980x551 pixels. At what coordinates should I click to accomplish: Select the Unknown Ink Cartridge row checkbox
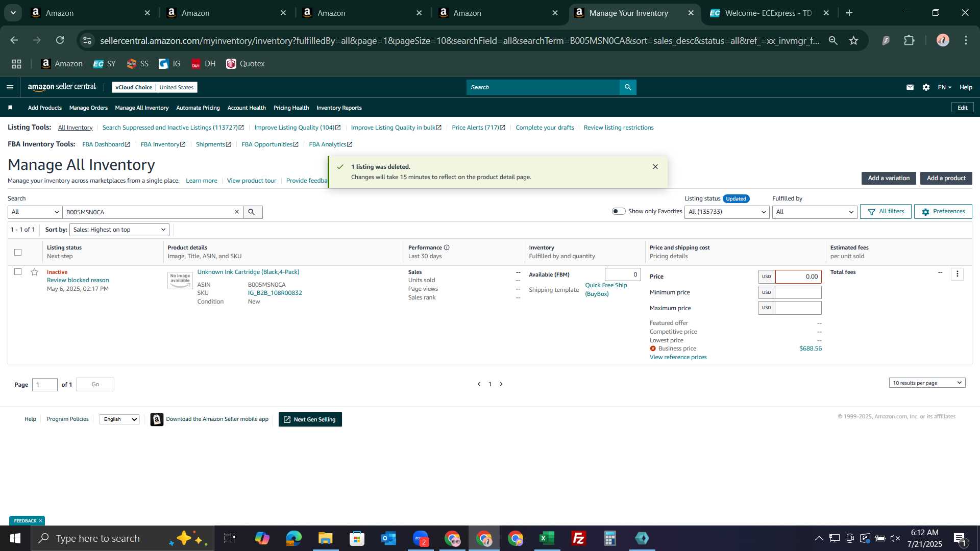(18, 272)
